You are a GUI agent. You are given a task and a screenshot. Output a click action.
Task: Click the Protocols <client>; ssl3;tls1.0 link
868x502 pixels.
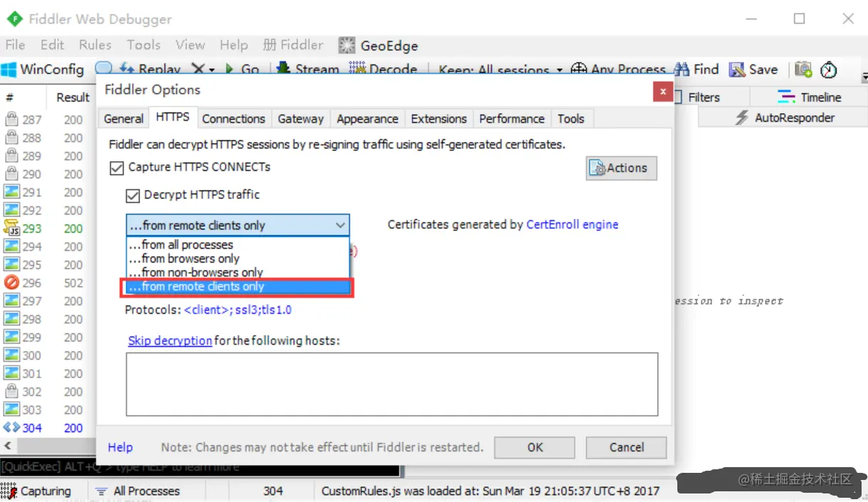point(238,310)
